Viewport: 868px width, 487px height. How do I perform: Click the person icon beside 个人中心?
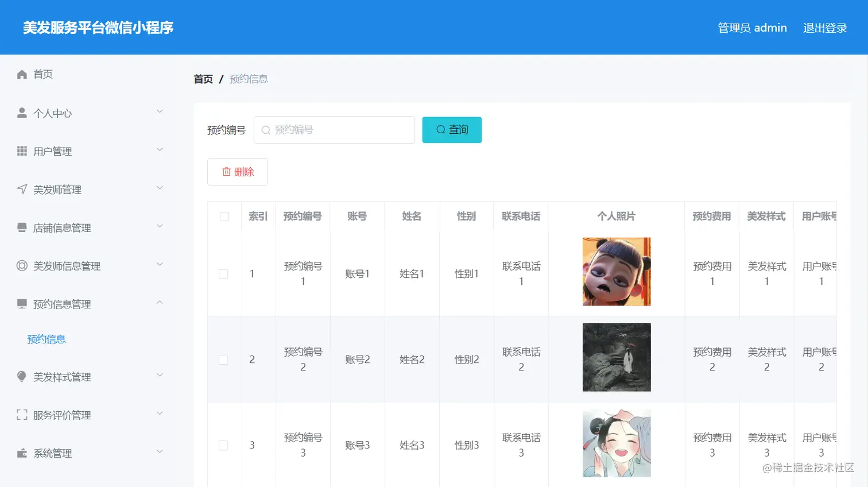(22, 113)
